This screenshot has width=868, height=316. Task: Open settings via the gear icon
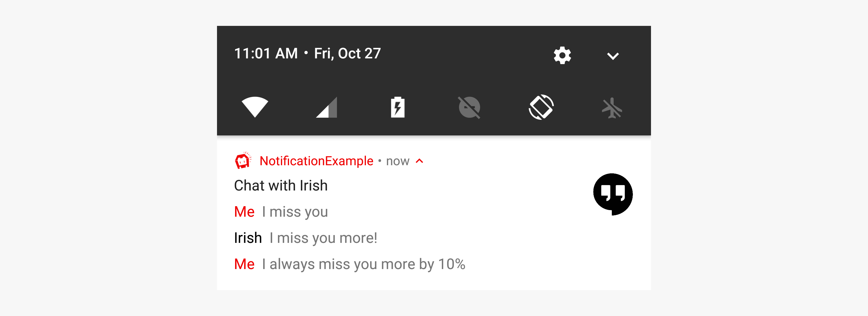pos(562,55)
